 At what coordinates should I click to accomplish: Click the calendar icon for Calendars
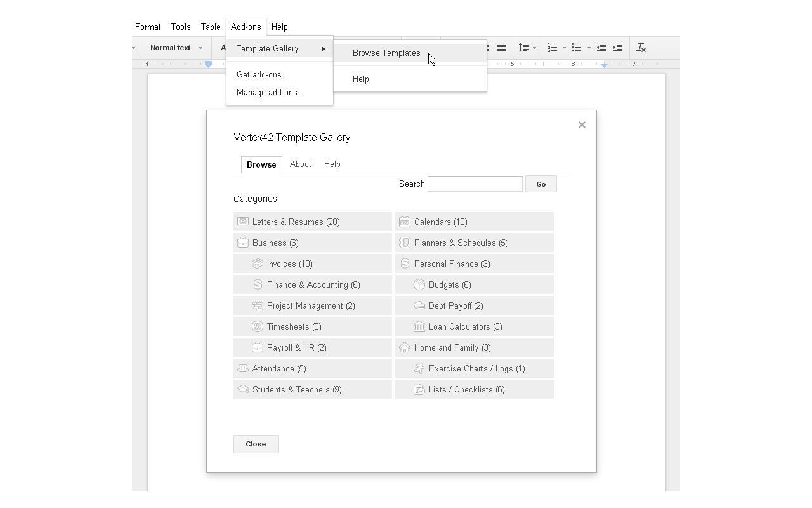click(405, 222)
